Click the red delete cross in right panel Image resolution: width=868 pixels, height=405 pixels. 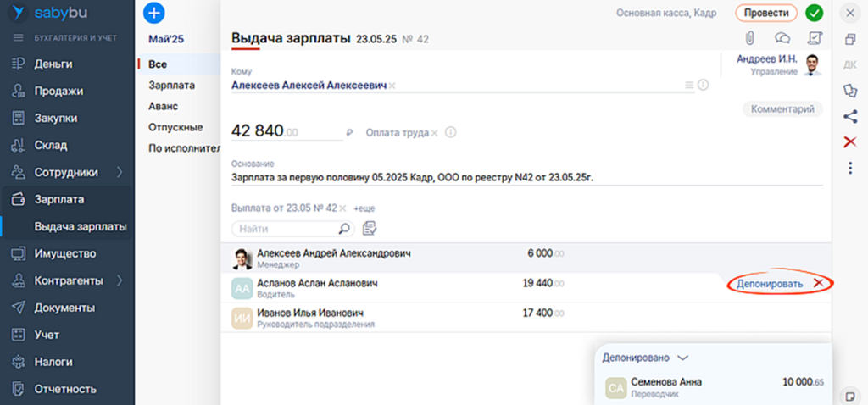point(850,141)
